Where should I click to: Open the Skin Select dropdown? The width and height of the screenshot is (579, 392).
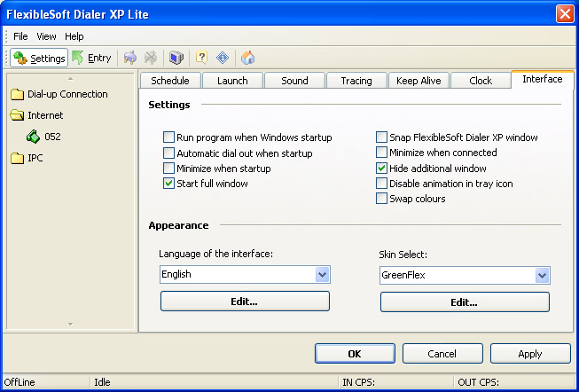pos(542,275)
